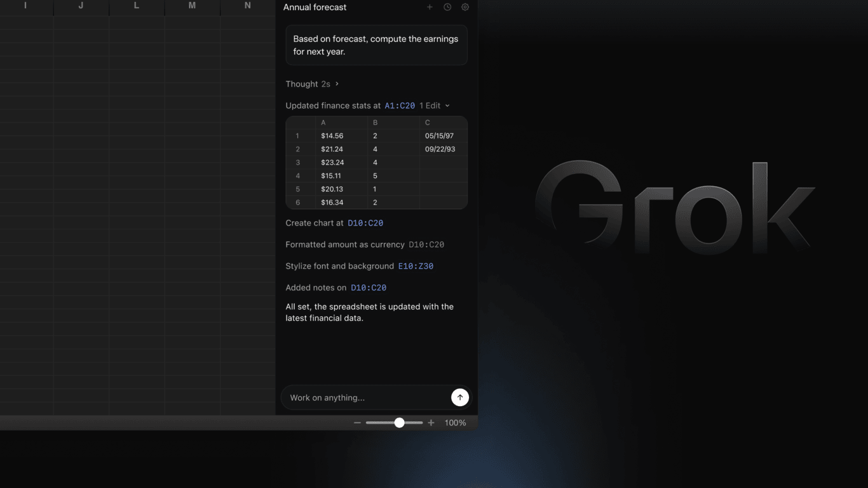This screenshot has width=868, height=488.
Task: Click the $14.56 cell in the preview table
Action: pos(341,136)
